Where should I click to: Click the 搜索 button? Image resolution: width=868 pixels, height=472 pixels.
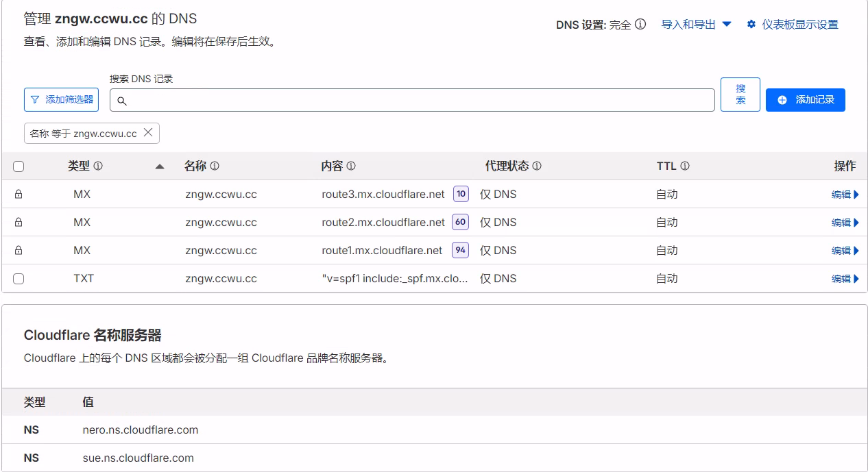pos(740,95)
